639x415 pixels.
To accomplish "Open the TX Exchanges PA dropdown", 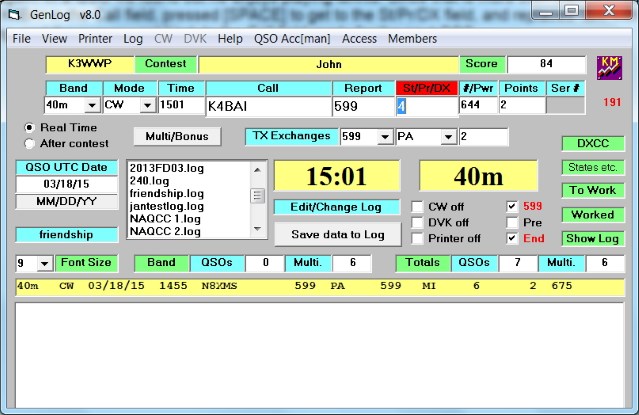I will [x=449, y=137].
